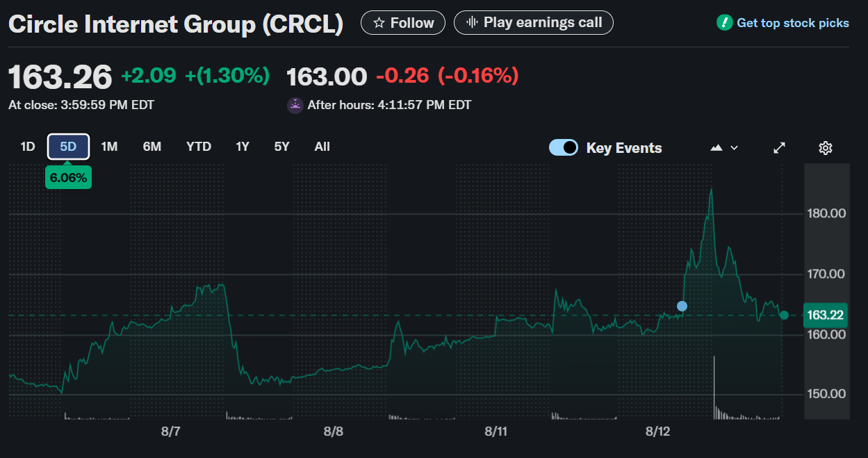The image size is (868, 458).
Task: Click the 8/7 date label
Action: [171, 432]
